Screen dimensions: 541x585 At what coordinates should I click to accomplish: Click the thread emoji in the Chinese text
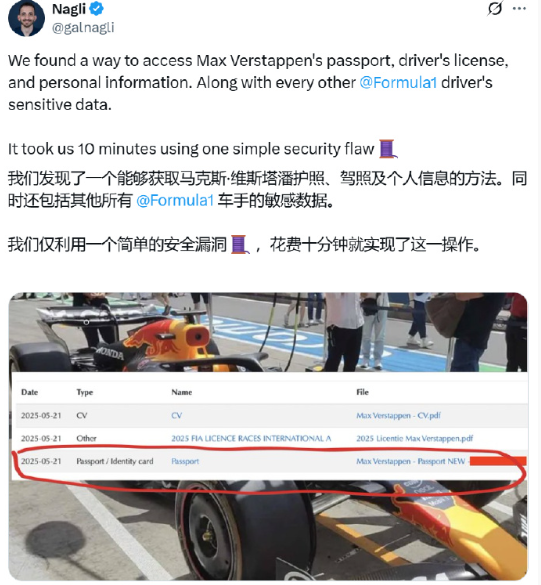coord(240,245)
